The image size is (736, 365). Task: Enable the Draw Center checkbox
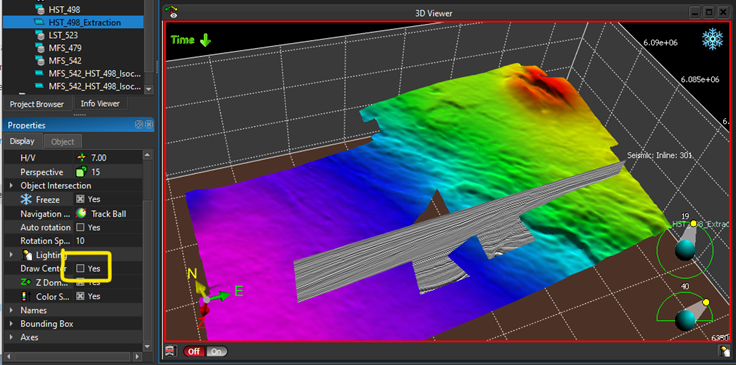click(80, 268)
